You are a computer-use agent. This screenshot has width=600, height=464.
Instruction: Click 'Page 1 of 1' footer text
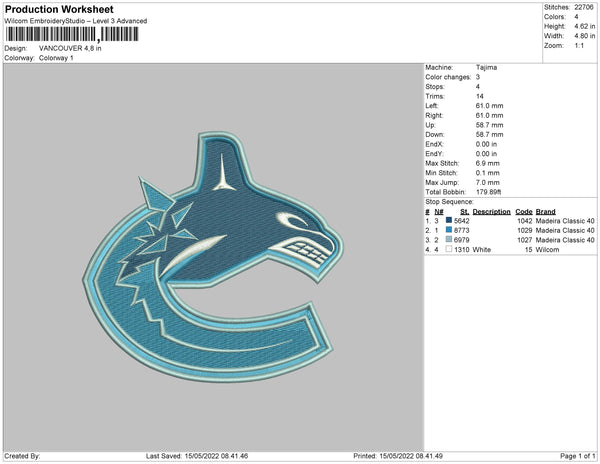pyautogui.click(x=577, y=456)
